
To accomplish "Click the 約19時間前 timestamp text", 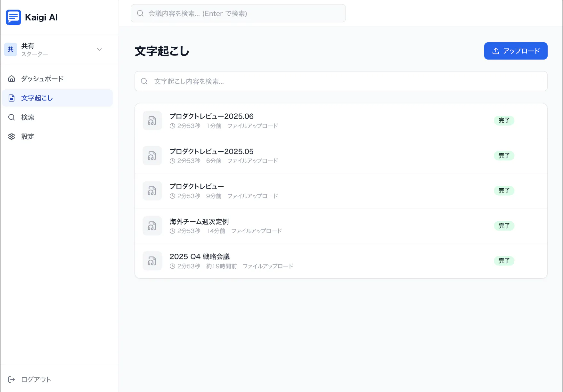I will [222, 266].
